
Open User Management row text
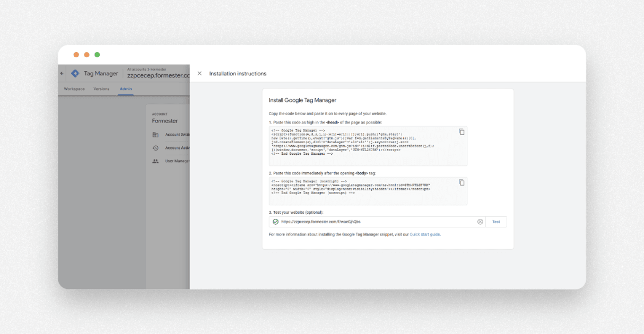(x=177, y=161)
